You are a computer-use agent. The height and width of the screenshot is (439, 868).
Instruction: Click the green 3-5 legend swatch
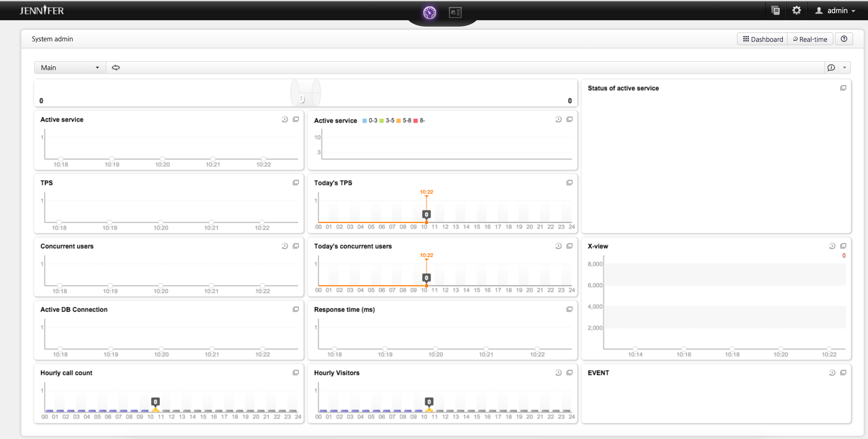pos(382,121)
